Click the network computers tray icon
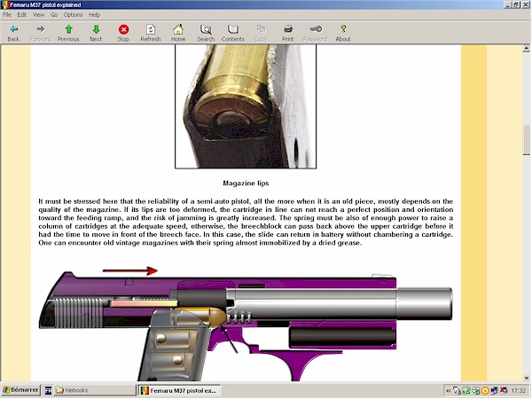Viewport: 532px width, 399px height. (x=495, y=391)
